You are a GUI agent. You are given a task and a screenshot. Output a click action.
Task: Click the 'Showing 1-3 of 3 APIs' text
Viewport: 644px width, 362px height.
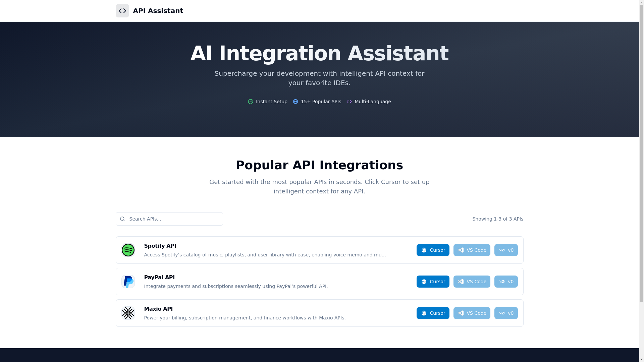coord(498,219)
